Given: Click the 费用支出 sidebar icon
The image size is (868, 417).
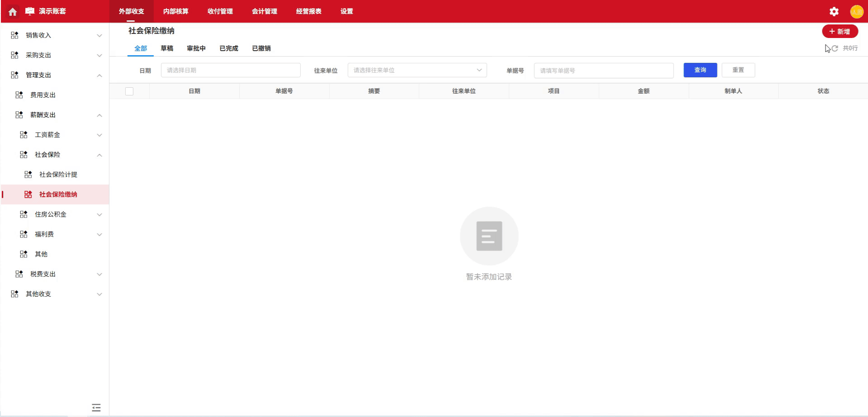Looking at the screenshot, I should (x=19, y=94).
